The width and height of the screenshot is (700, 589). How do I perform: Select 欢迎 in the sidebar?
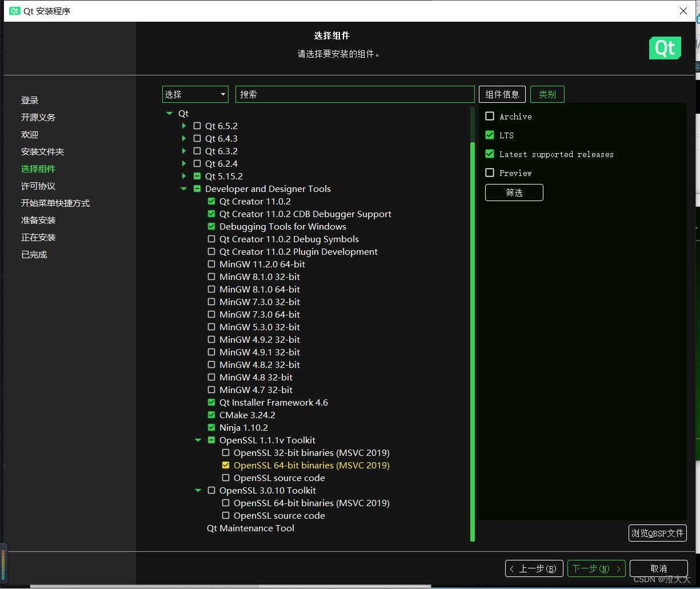click(x=30, y=134)
